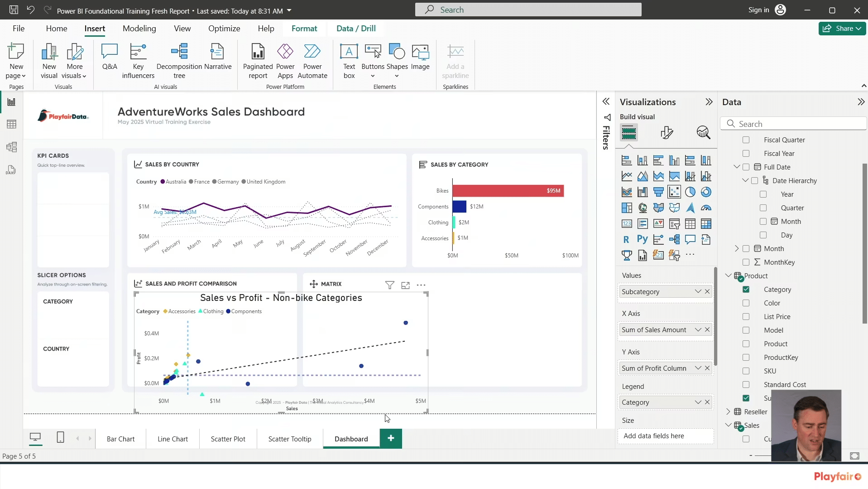
Task: Switch to Model view in the sidebar
Action: click(11, 147)
